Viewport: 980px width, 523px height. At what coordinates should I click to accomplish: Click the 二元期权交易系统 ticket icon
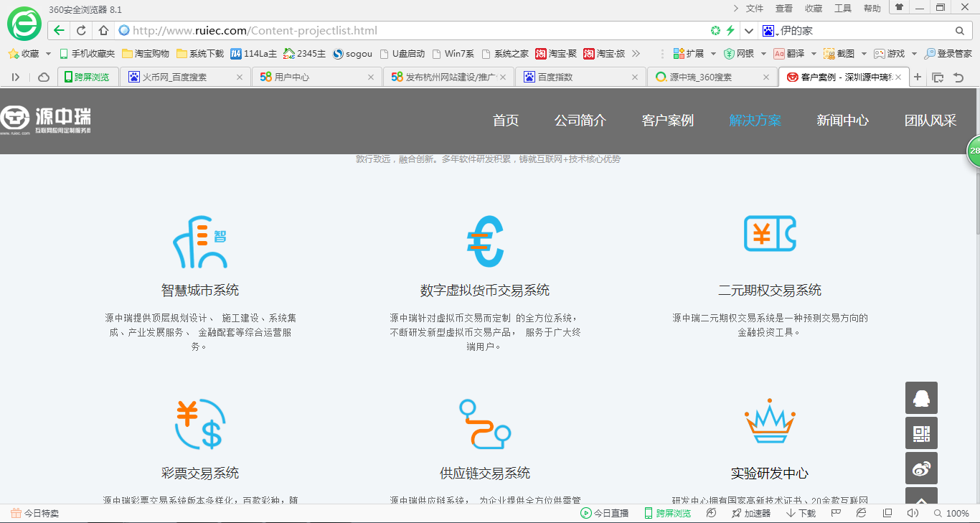[x=770, y=233]
